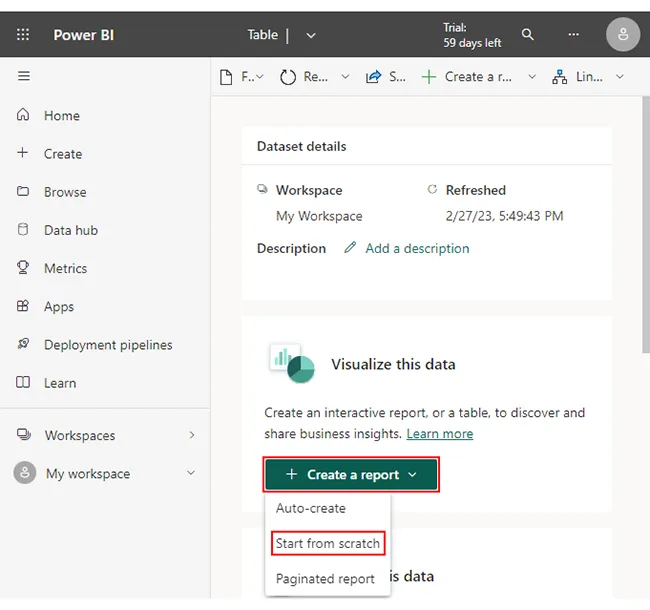Open Deployment pipelines in sidebar
The width and height of the screenshot is (650, 610).
coord(107,345)
